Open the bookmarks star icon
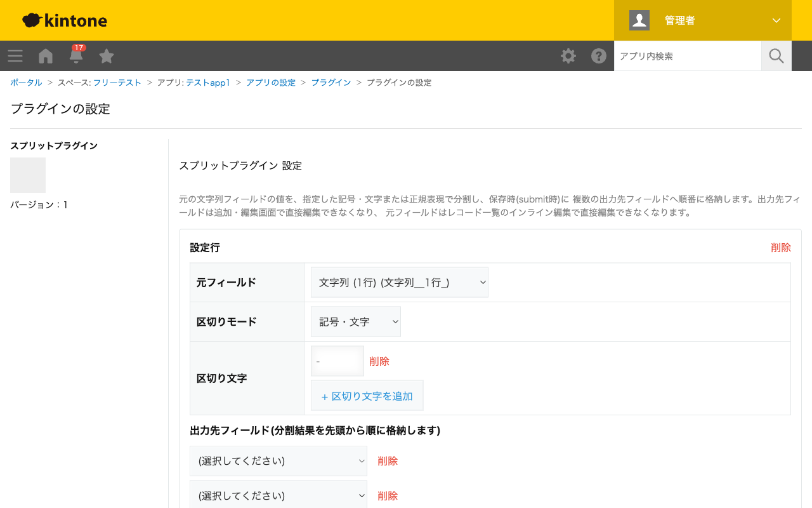812x508 pixels. [x=107, y=56]
